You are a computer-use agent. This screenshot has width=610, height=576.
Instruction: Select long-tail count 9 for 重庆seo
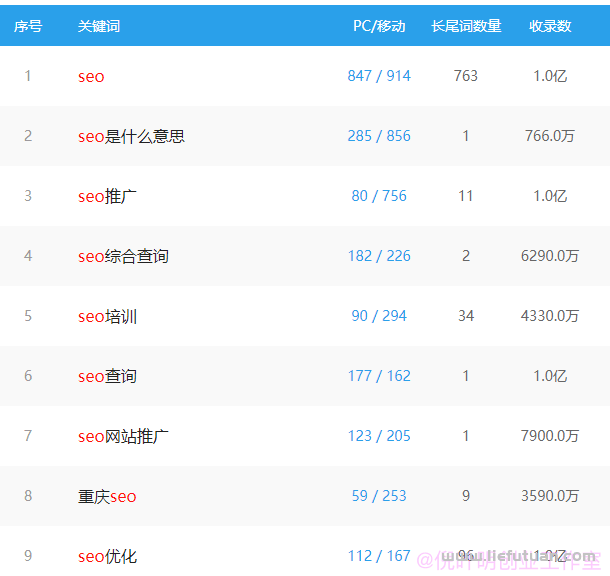[466, 496]
